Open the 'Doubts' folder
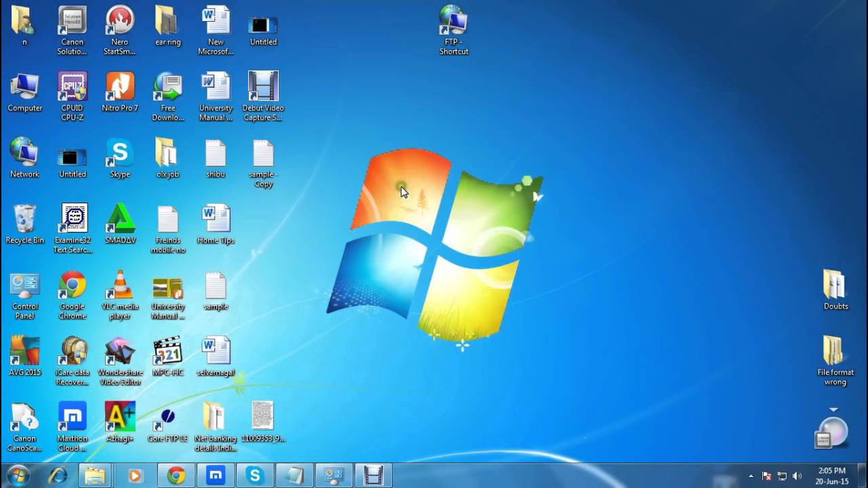 (835, 291)
